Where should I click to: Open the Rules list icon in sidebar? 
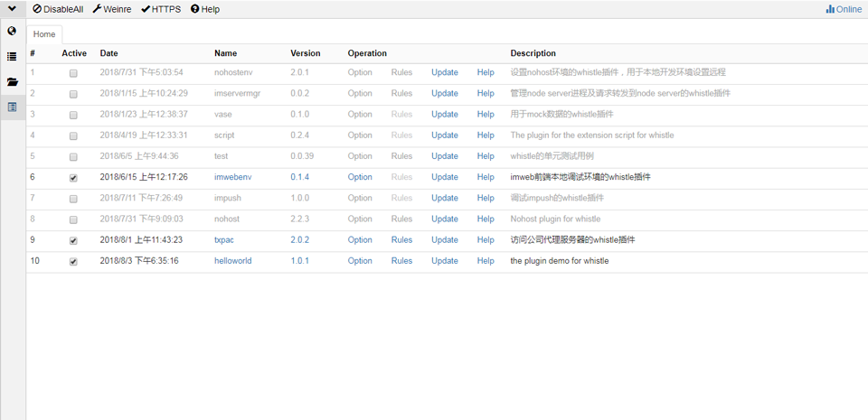[x=12, y=56]
